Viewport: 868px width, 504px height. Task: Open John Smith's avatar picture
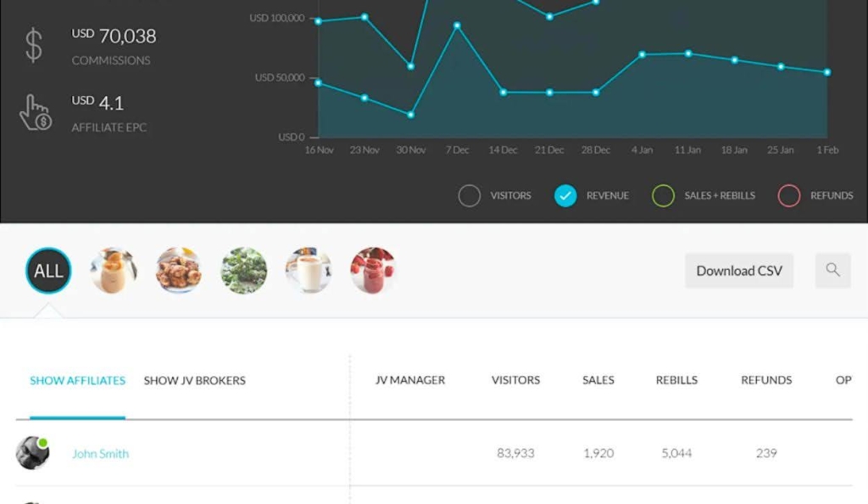[x=32, y=453]
